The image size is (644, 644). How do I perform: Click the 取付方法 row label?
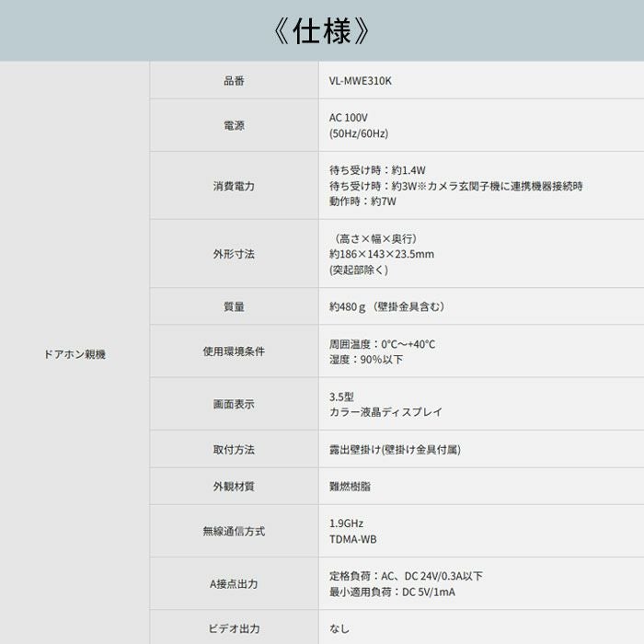[234, 450]
